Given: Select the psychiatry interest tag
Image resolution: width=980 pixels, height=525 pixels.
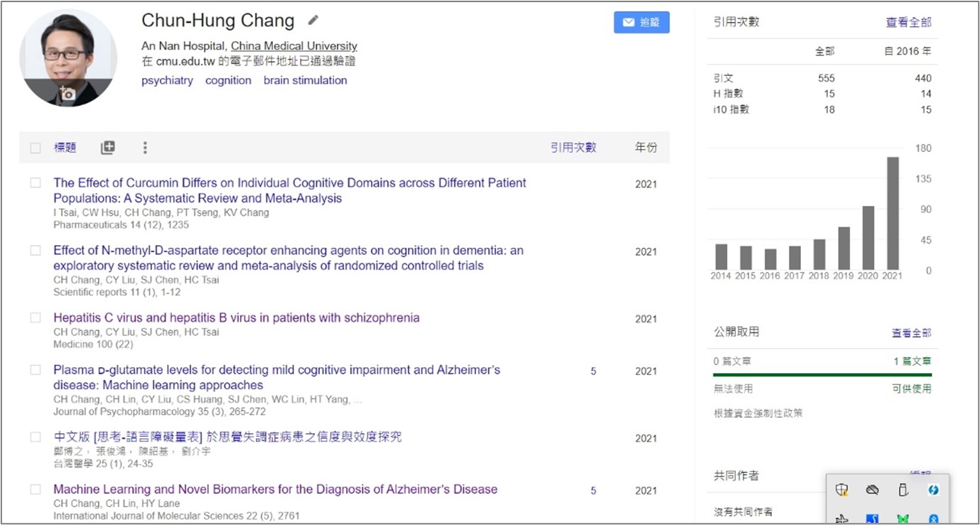Looking at the screenshot, I should point(167,80).
